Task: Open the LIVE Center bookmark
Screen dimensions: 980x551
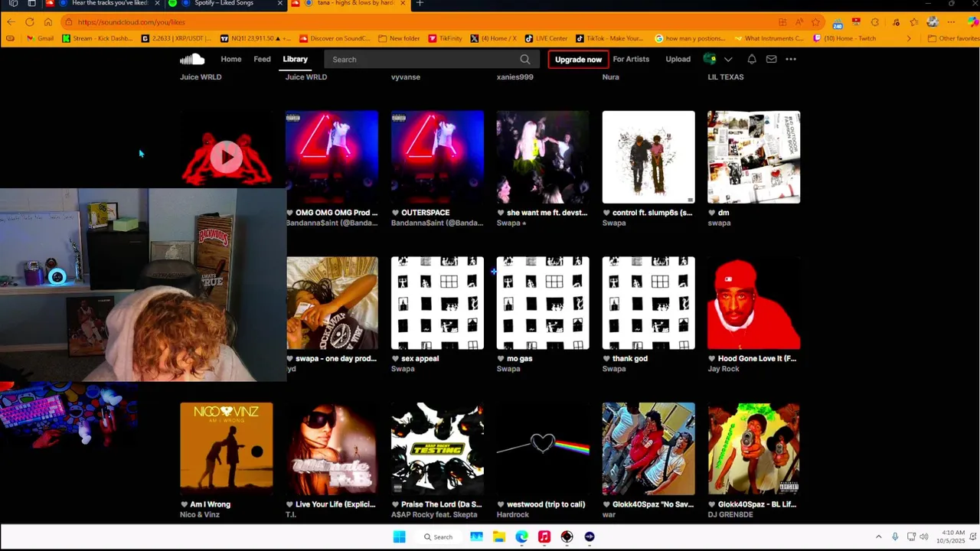Action: [x=546, y=38]
